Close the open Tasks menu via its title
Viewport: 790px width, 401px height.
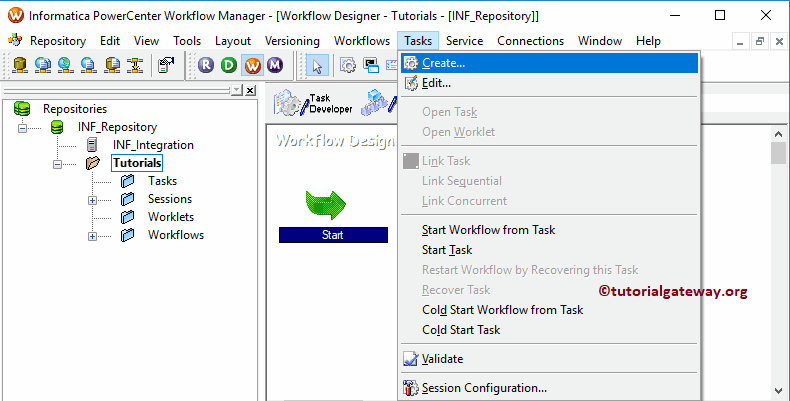[418, 41]
